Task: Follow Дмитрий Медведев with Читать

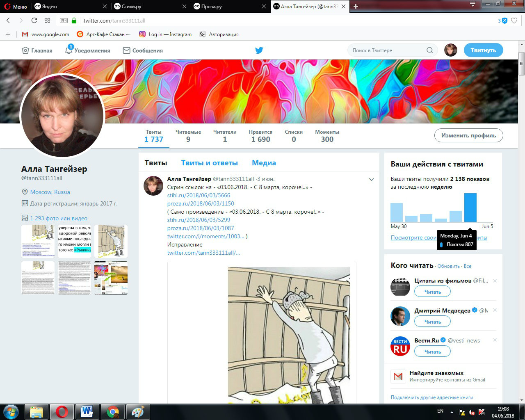Action: [432, 322]
